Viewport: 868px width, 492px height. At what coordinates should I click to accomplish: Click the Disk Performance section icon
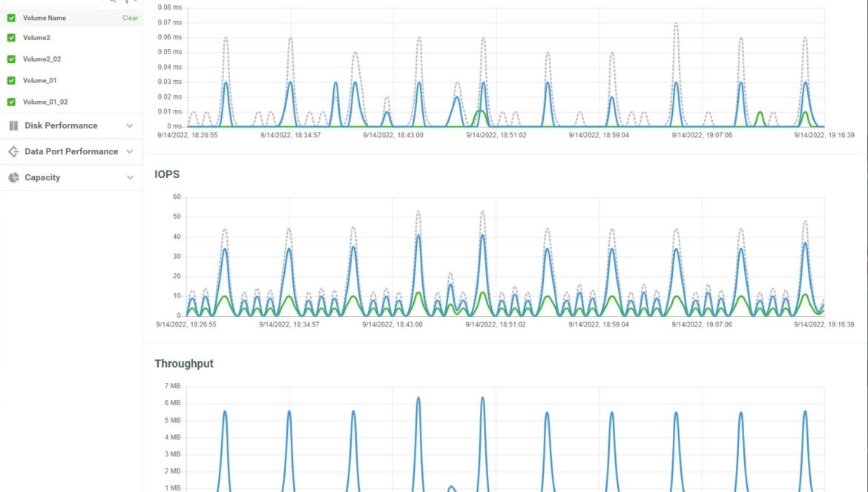14,125
